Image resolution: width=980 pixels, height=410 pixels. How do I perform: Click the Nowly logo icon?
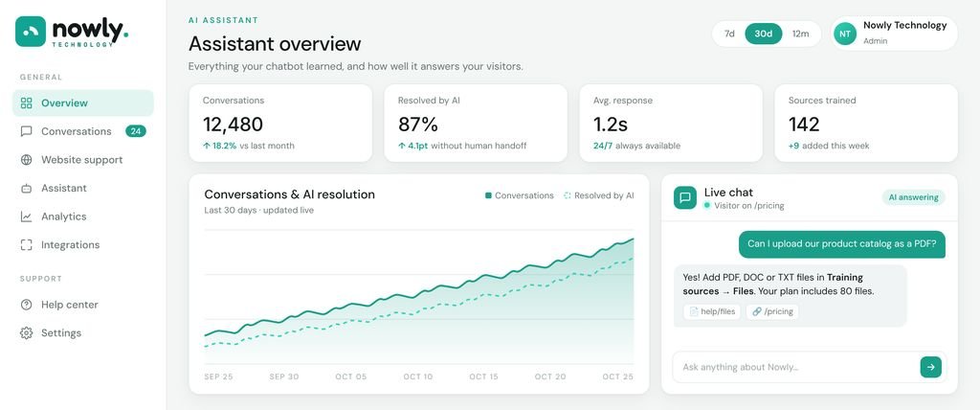(x=31, y=32)
